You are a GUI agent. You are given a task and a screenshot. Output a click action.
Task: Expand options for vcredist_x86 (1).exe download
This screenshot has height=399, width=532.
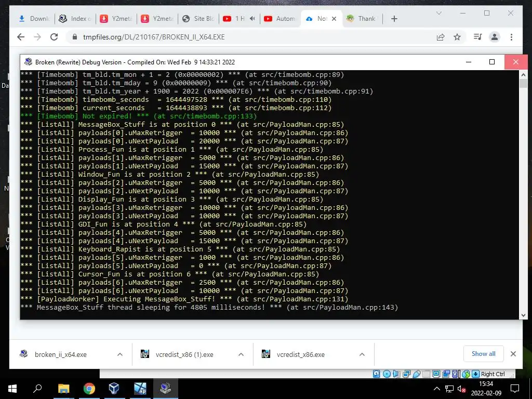point(241,354)
